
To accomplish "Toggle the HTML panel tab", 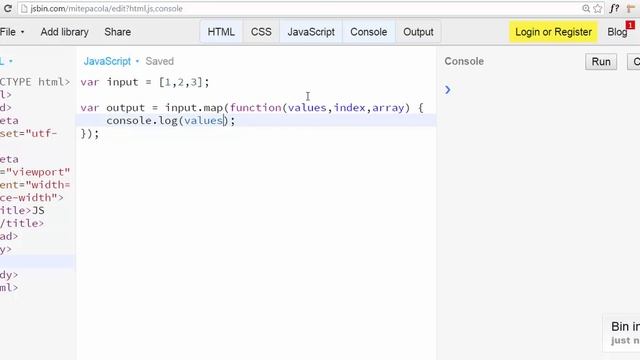I will pyautogui.click(x=221, y=32).
